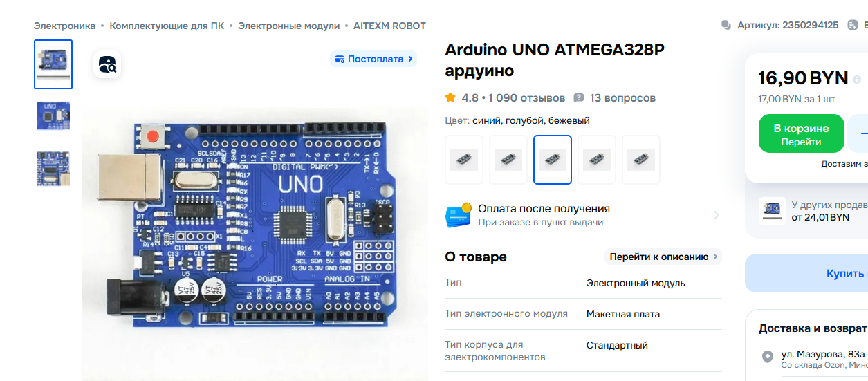Click the article number copy icon
Screen dimensions: 868x381
click(726, 25)
